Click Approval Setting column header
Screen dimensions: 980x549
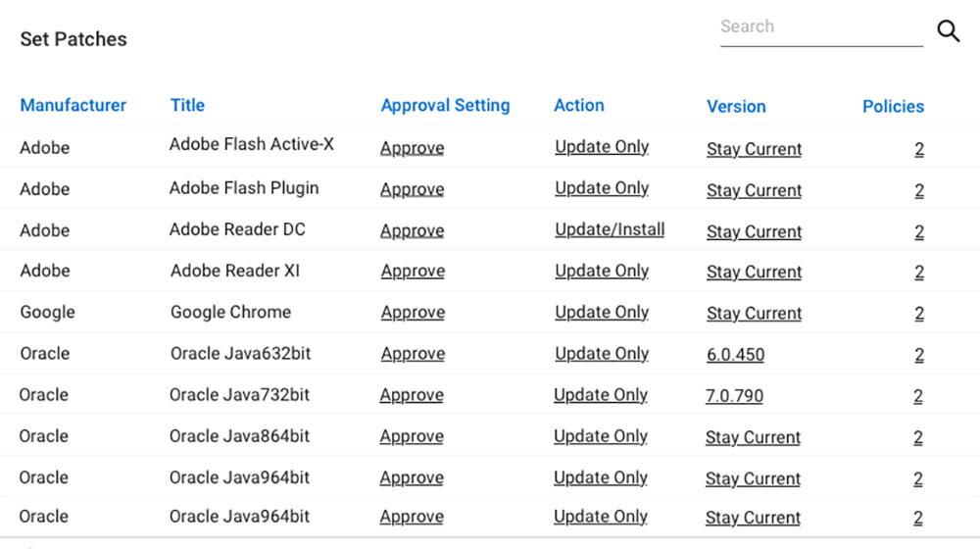(x=445, y=106)
